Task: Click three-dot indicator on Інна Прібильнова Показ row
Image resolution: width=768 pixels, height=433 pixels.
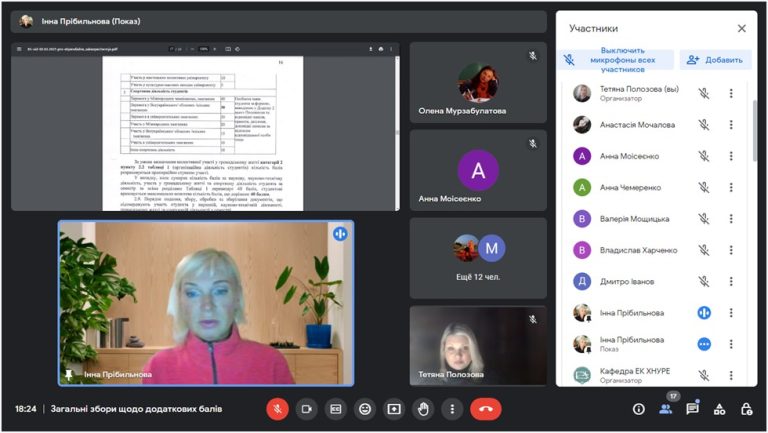Action: point(704,344)
